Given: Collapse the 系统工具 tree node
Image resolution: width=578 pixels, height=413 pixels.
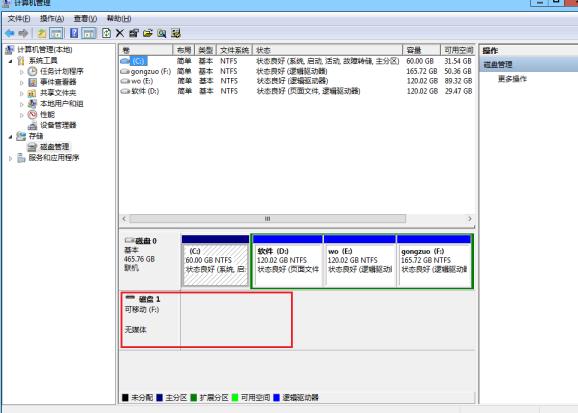Looking at the screenshot, I should click(x=10, y=61).
